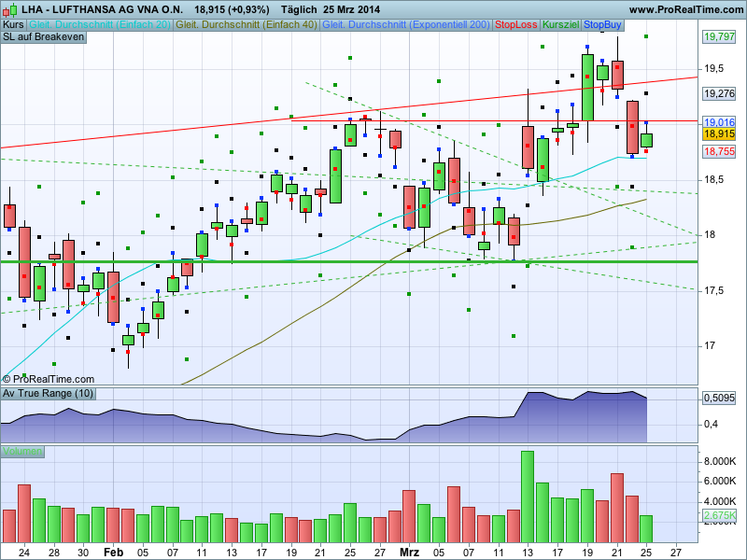747x560 pixels.
Task: Toggle the StopBuy indicator label
Action: pyautogui.click(x=602, y=25)
